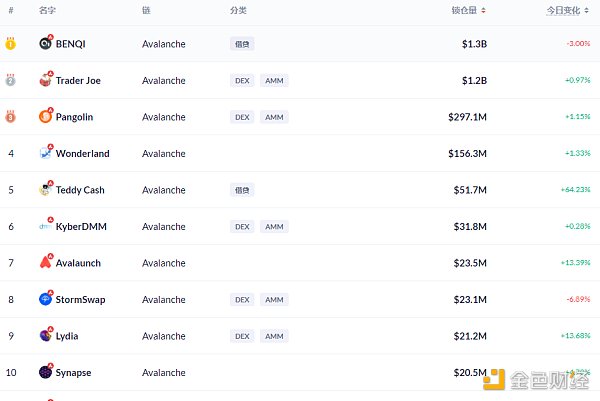Click the BENQI protocol logo icon
Image resolution: width=600 pixels, height=401 pixels.
click(45, 44)
